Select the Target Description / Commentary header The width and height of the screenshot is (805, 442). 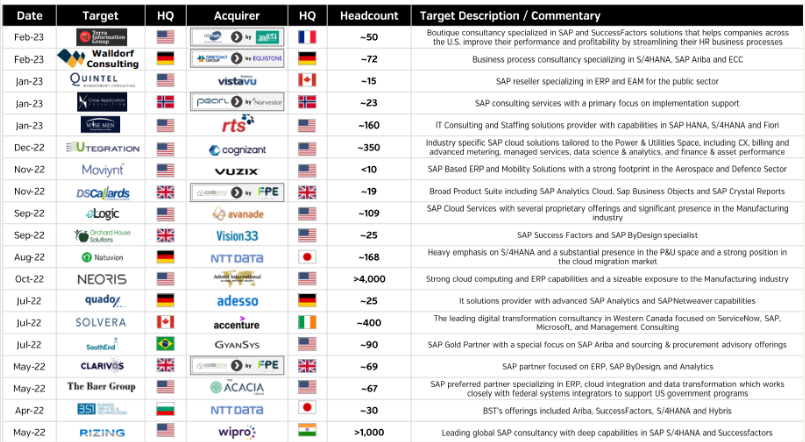pos(510,15)
